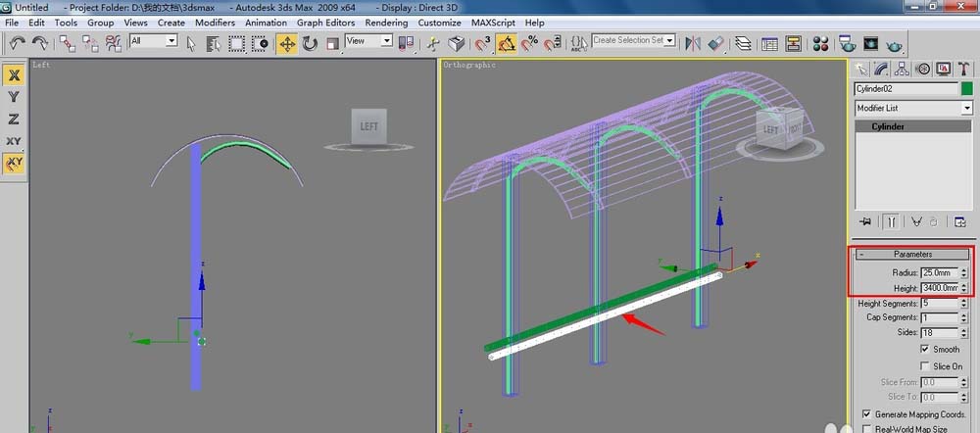Toggle the Percent Snap icon
This screenshot has width=980, height=433.
click(x=529, y=44)
